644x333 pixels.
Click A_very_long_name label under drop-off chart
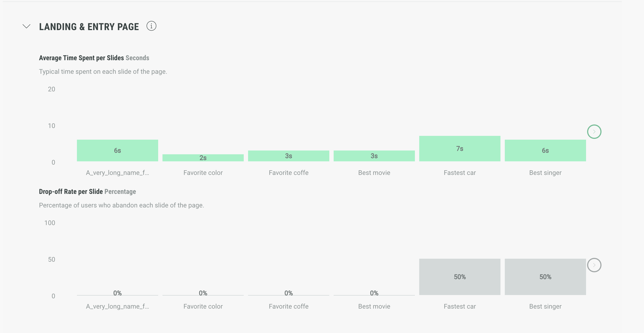[x=118, y=306]
